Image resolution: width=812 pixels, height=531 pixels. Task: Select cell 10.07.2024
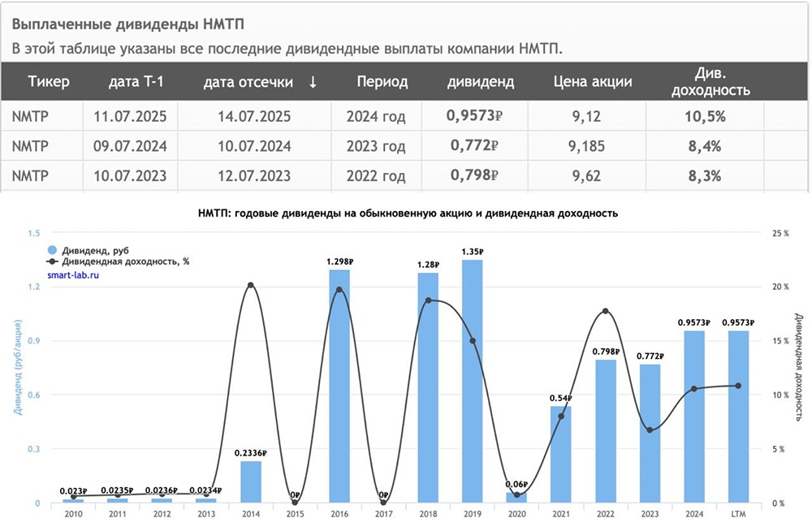tap(254, 145)
